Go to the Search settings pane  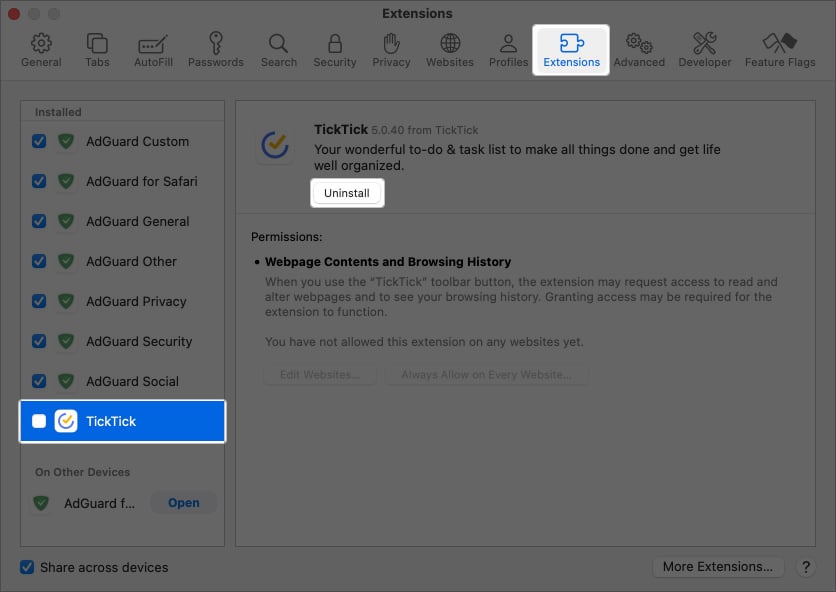(278, 51)
